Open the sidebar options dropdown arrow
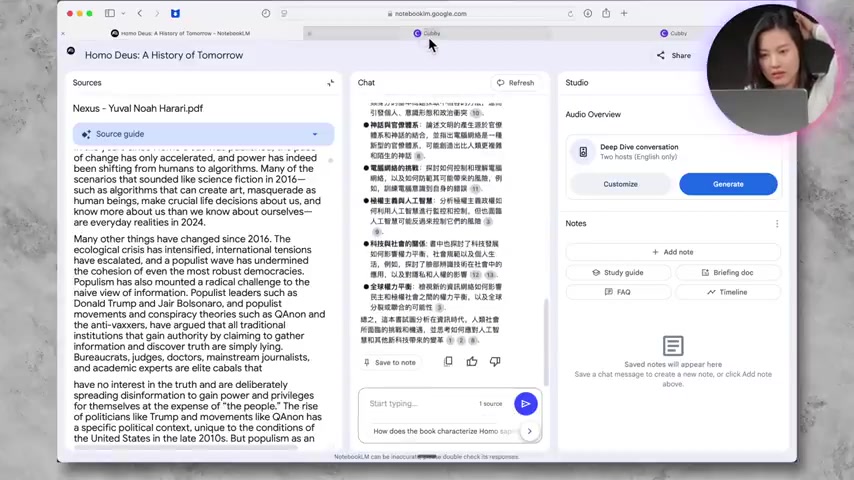Screen dimensions: 854x480 coord(124,13)
